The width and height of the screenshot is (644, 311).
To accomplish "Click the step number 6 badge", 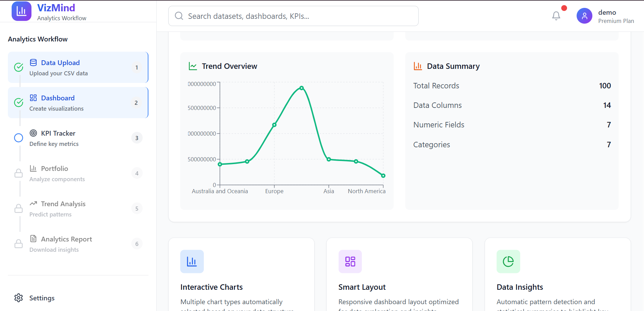I will coord(137,244).
